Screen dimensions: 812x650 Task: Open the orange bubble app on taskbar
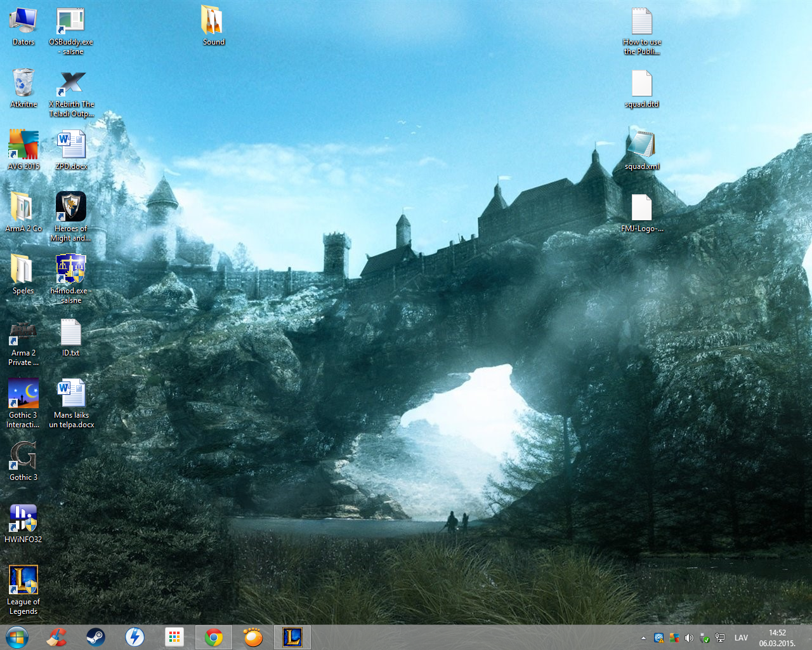253,637
